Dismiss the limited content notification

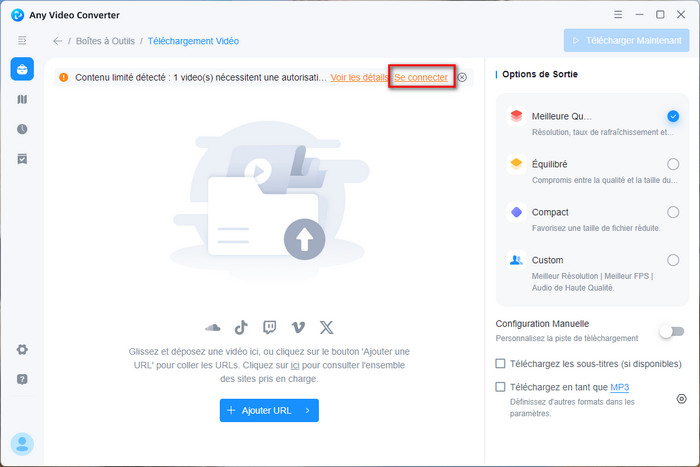coord(462,77)
